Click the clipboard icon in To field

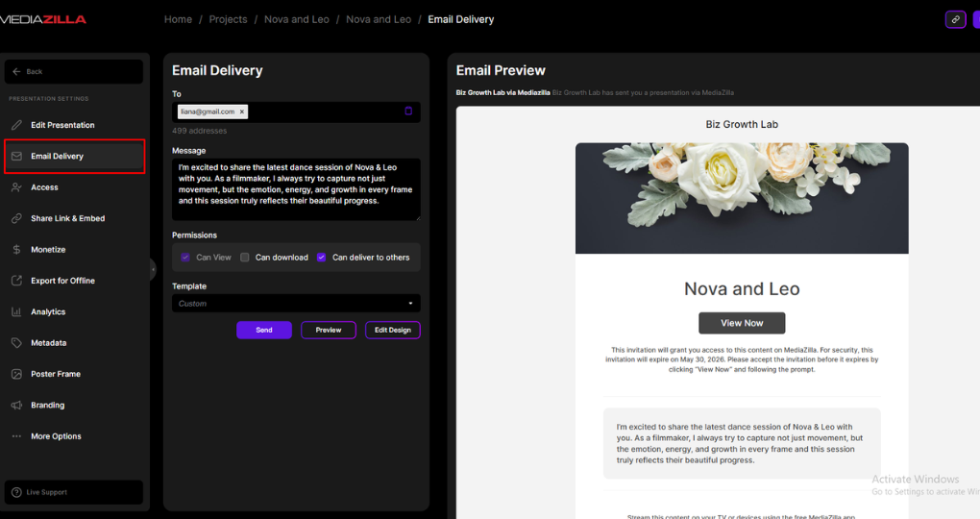tap(408, 111)
